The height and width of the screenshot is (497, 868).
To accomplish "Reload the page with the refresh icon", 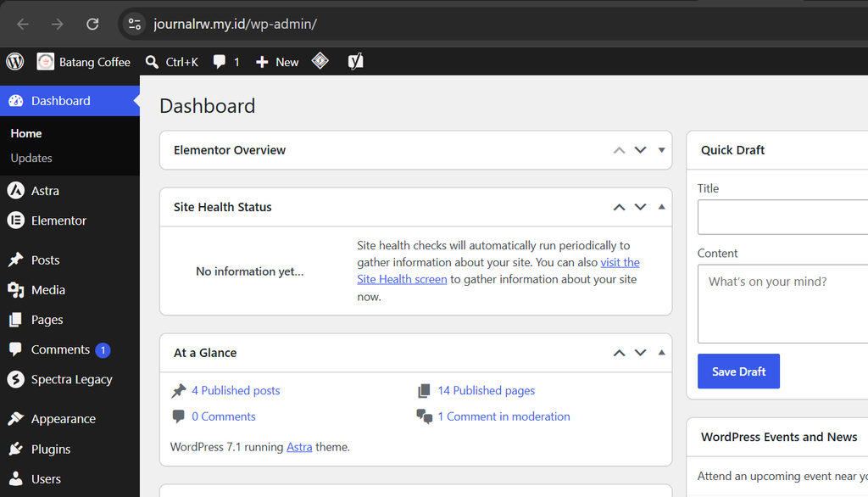I will [92, 24].
